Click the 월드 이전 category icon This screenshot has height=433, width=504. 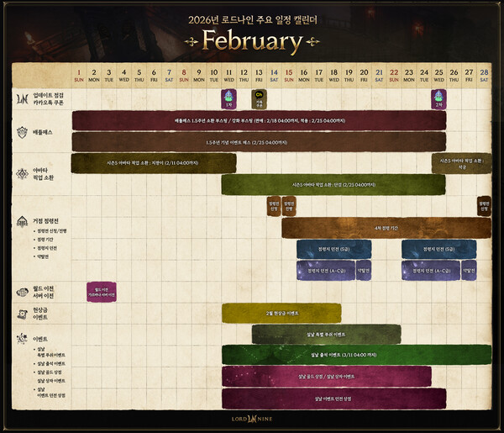click(x=20, y=292)
